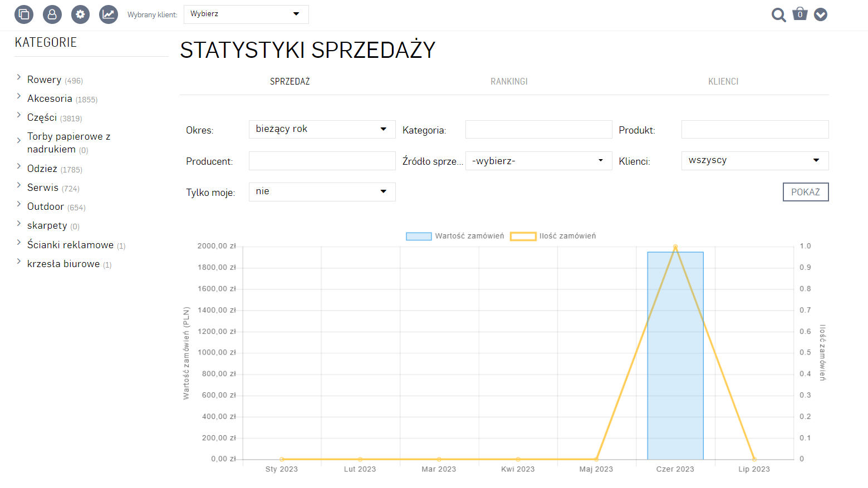The width and height of the screenshot is (868, 488).
Task: Open the shopping cart icon
Action: (800, 14)
